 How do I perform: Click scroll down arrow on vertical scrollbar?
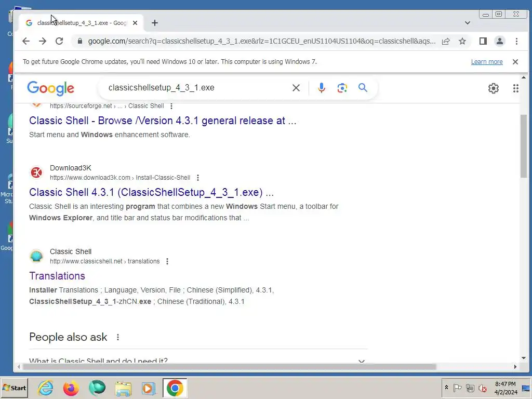(524, 358)
